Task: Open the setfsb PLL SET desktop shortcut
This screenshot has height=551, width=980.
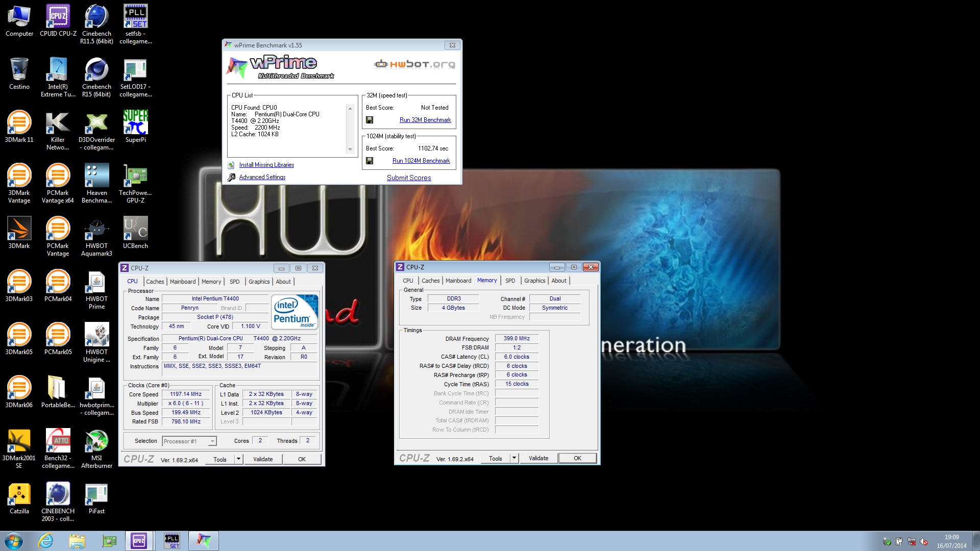Action: [135, 24]
